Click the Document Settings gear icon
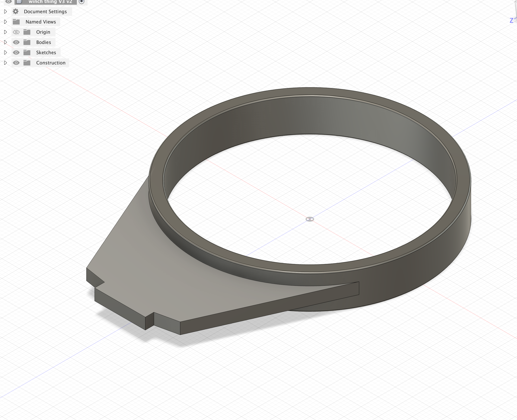517x420 pixels. pyautogui.click(x=16, y=11)
